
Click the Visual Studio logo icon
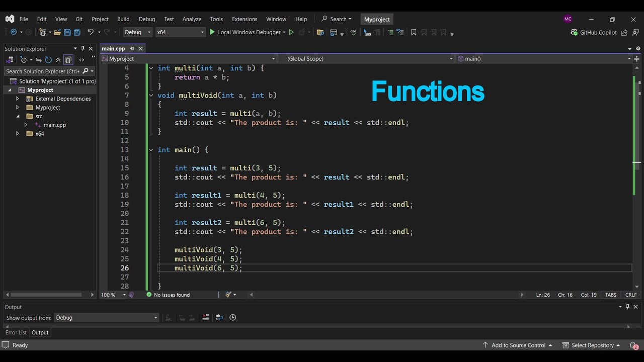click(x=10, y=19)
